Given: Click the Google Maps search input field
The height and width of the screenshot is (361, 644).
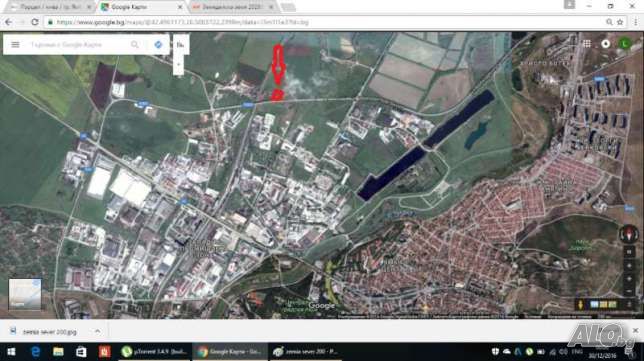Looking at the screenshot, I should coord(78,44).
